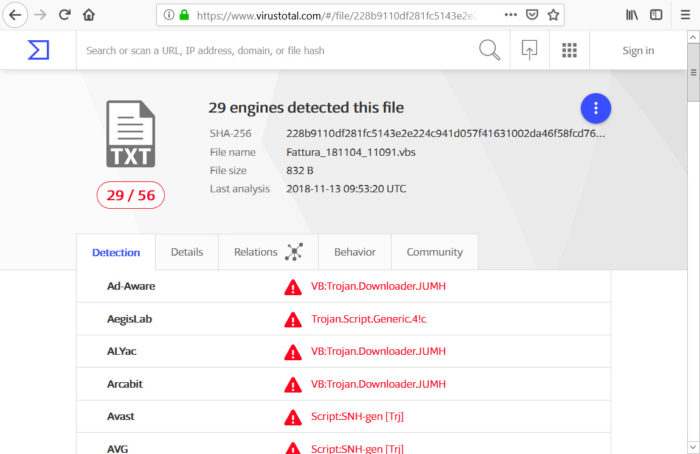Click the file size value 832 B
Image resolution: width=700 pixels, height=454 pixels.
[300, 171]
